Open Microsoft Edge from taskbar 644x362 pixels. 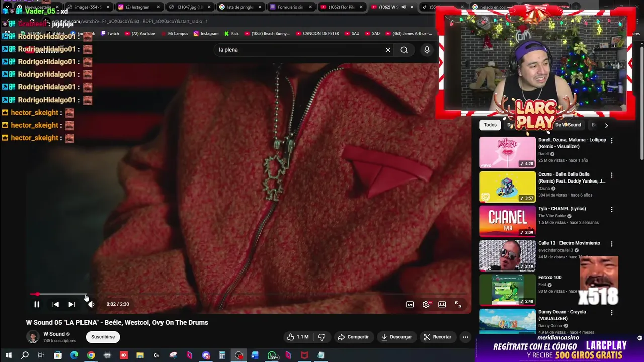[74, 355]
